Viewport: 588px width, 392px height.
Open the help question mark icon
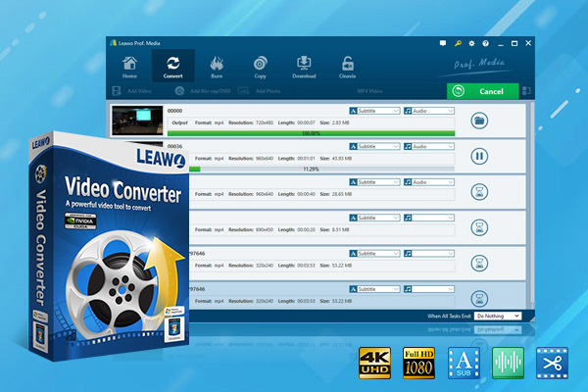click(x=486, y=43)
